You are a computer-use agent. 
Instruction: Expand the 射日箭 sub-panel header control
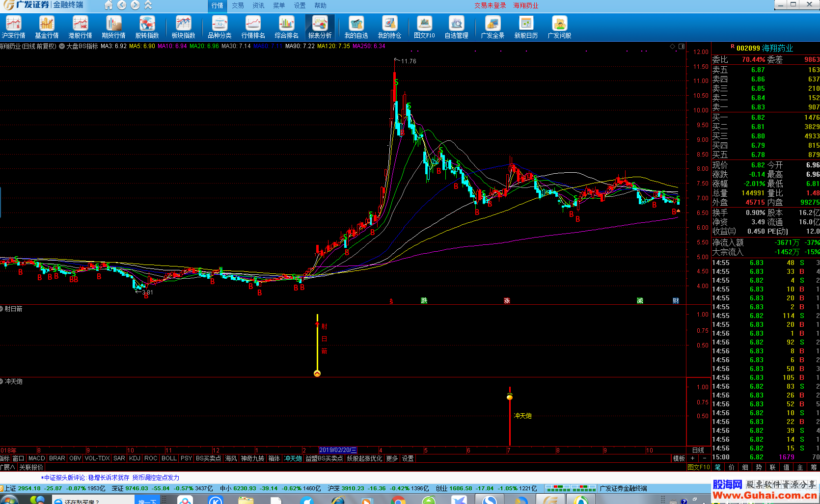point(1,309)
